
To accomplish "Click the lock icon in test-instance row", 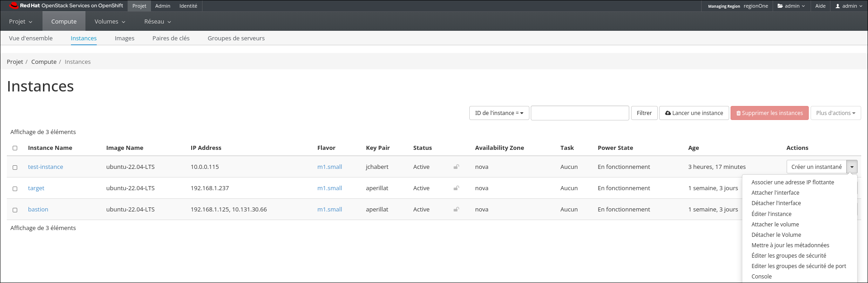I will (x=456, y=167).
